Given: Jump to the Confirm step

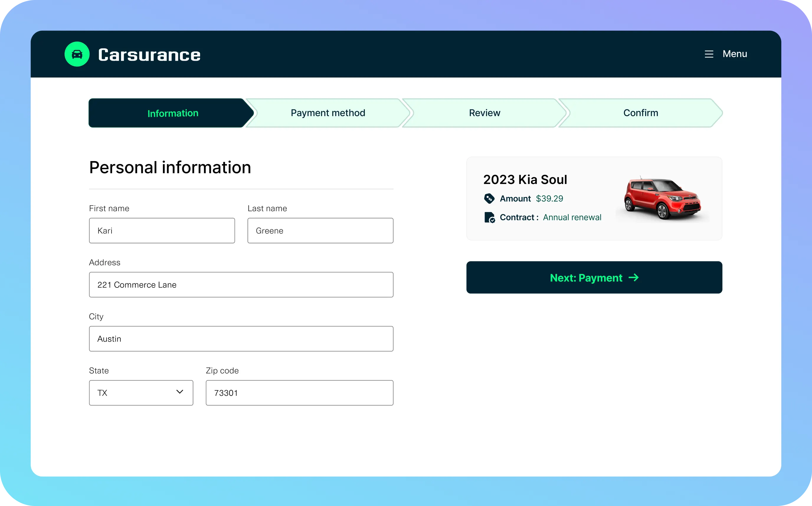Looking at the screenshot, I should (641, 113).
